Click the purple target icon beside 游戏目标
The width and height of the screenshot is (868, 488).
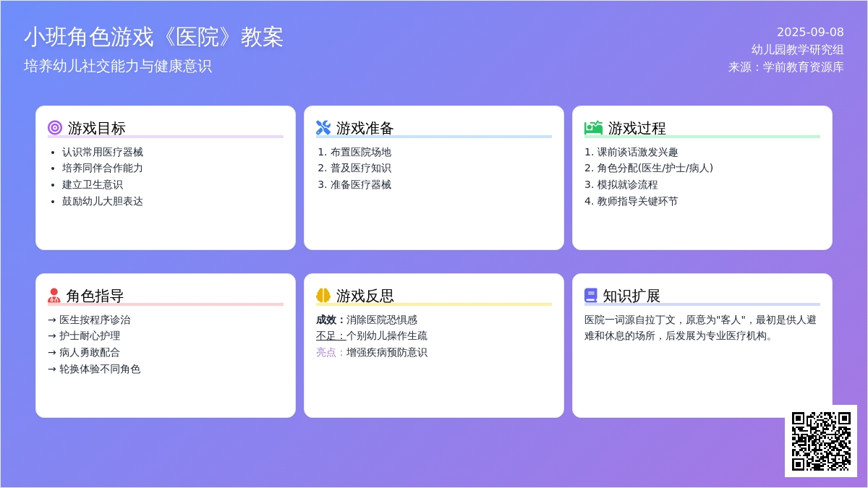[x=55, y=128]
